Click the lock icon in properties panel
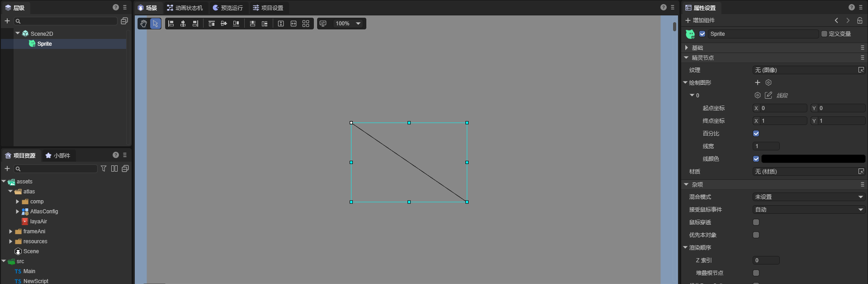The image size is (868, 284). (x=860, y=20)
